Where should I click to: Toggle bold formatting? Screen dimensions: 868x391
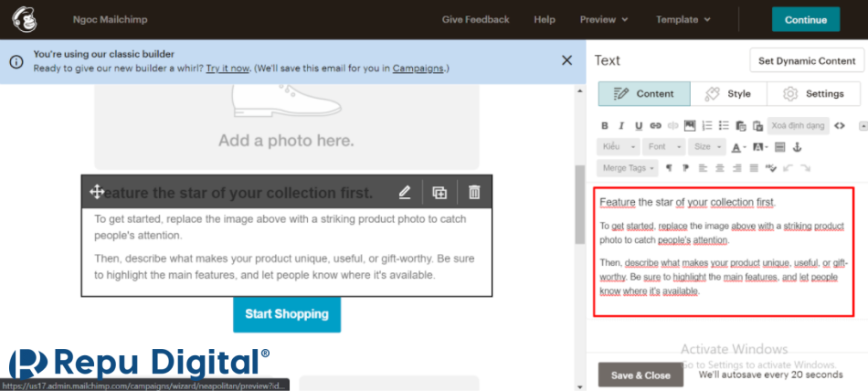click(605, 126)
